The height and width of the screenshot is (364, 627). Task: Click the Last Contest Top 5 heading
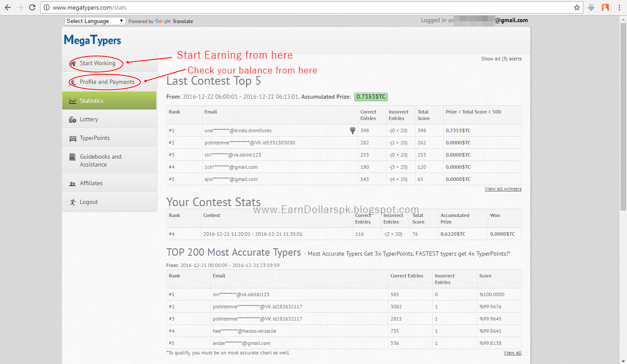(213, 81)
